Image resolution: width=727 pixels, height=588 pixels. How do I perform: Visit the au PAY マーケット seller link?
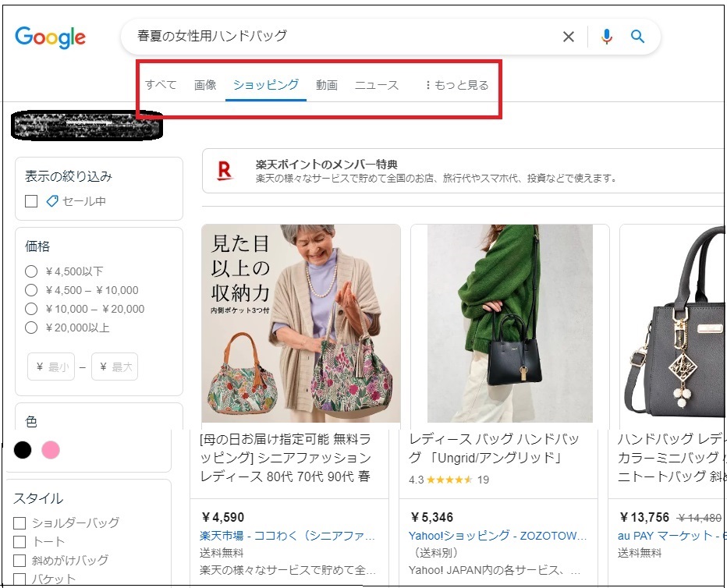[672, 536]
